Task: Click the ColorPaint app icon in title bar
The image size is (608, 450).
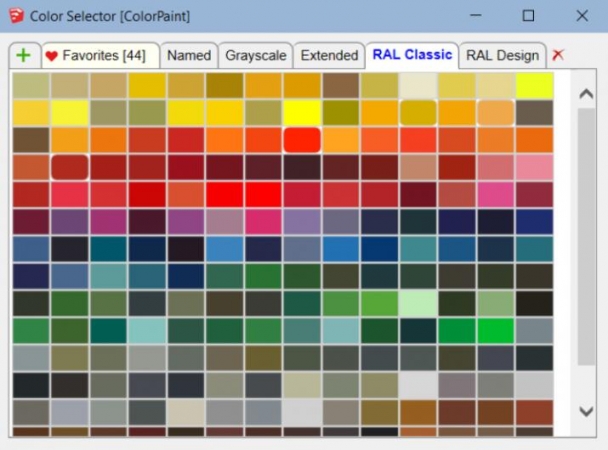Action: (x=16, y=16)
